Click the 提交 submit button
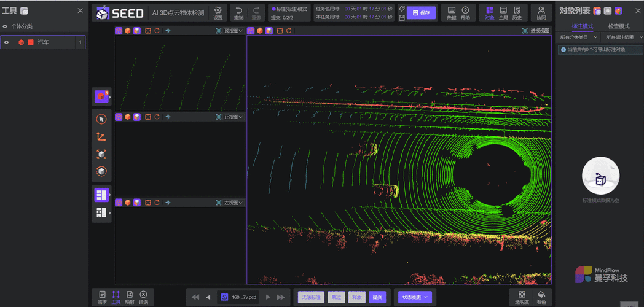The image size is (644, 307). (x=377, y=297)
